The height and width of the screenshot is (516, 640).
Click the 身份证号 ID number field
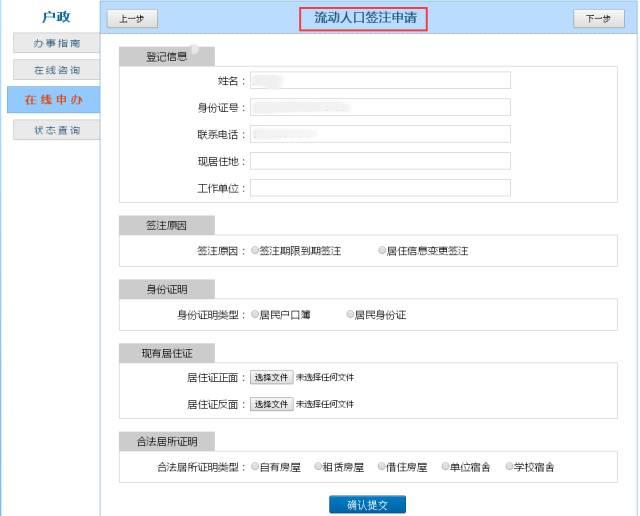[380, 107]
